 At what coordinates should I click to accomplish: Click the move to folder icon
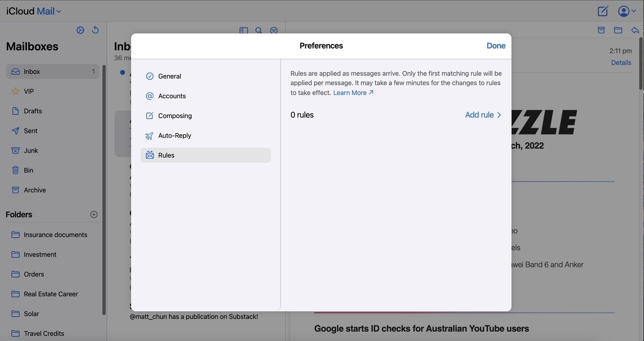tap(618, 30)
